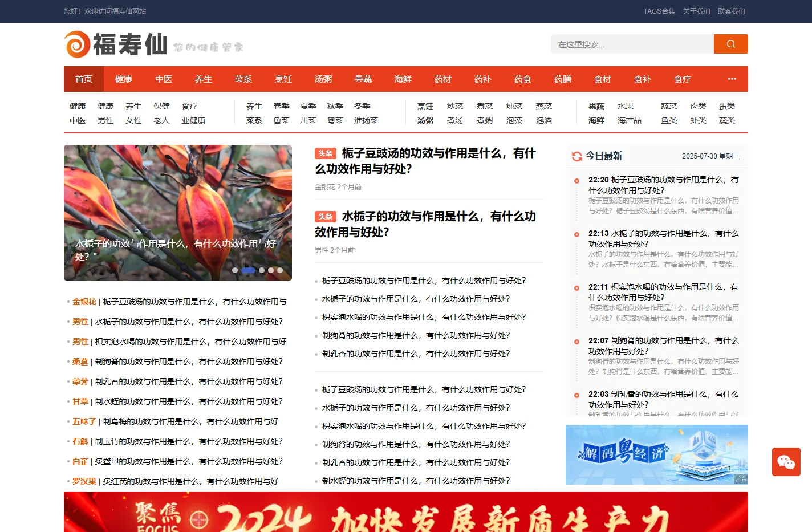Open 泡酒 sub-category link
This screenshot has width=812, height=532.
tap(544, 120)
